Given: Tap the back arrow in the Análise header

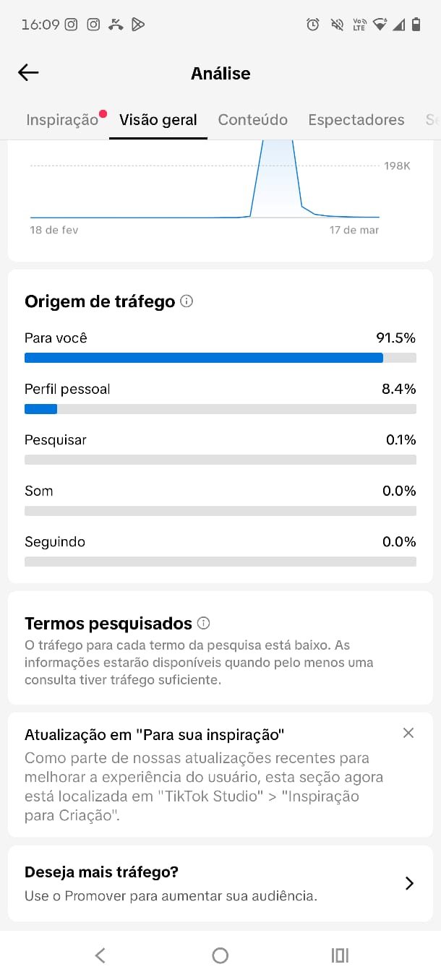Looking at the screenshot, I should pos(28,72).
